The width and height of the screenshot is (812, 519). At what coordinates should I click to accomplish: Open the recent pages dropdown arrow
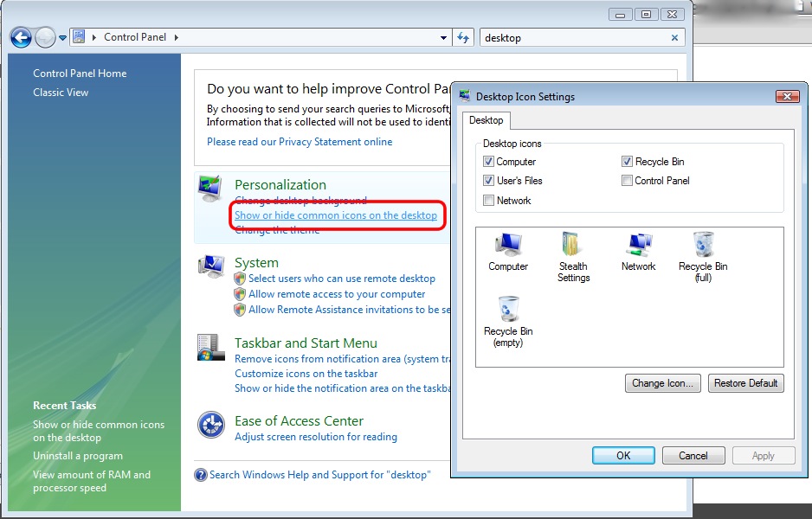tap(62, 38)
